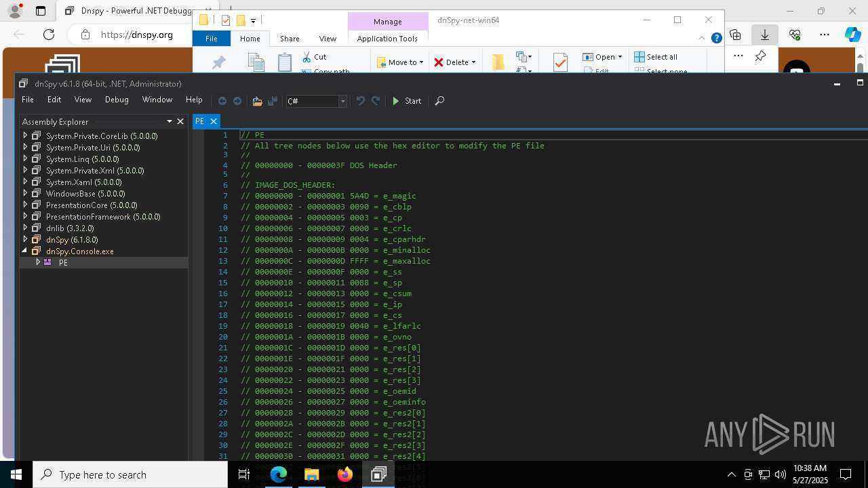The width and height of the screenshot is (868, 488).
Task: Collapse the dnSpy.Console.exe node
Action: tap(25, 251)
